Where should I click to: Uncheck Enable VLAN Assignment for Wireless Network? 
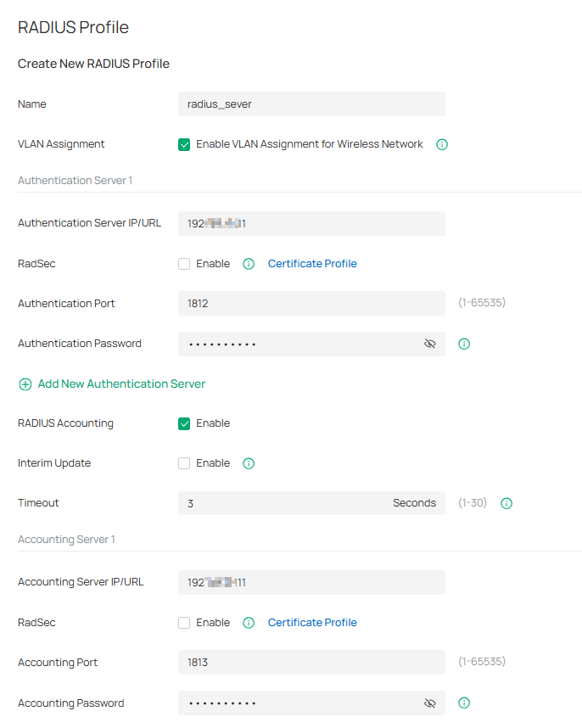point(184,144)
